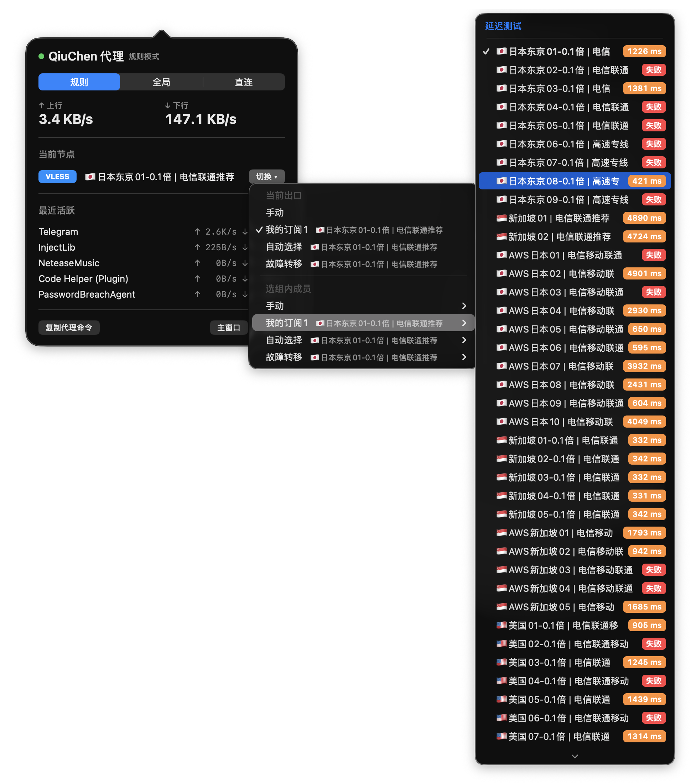Click 失败 badge of 日本东京 05-0.1倍
The width and height of the screenshot is (691, 784).
pos(653,125)
